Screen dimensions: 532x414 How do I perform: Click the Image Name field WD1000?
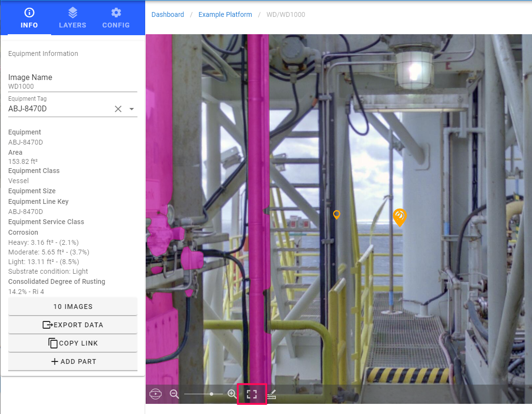[72, 86]
